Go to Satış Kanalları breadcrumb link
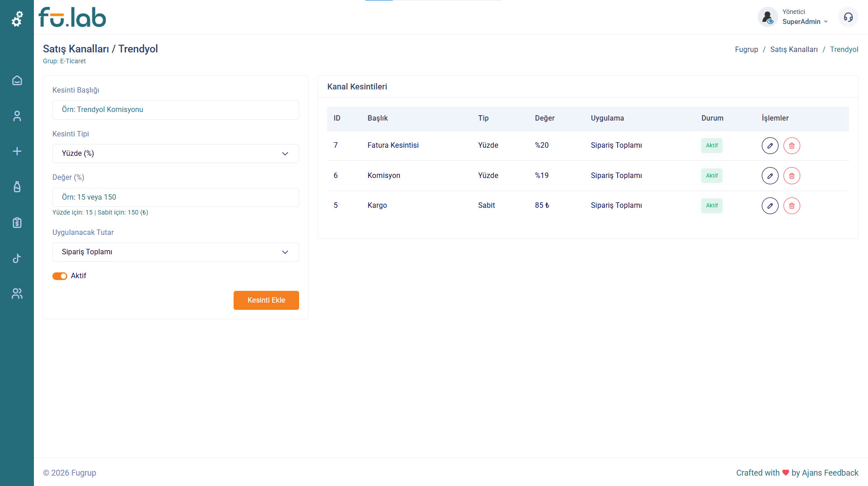The image size is (868, 486). [794, 50]
